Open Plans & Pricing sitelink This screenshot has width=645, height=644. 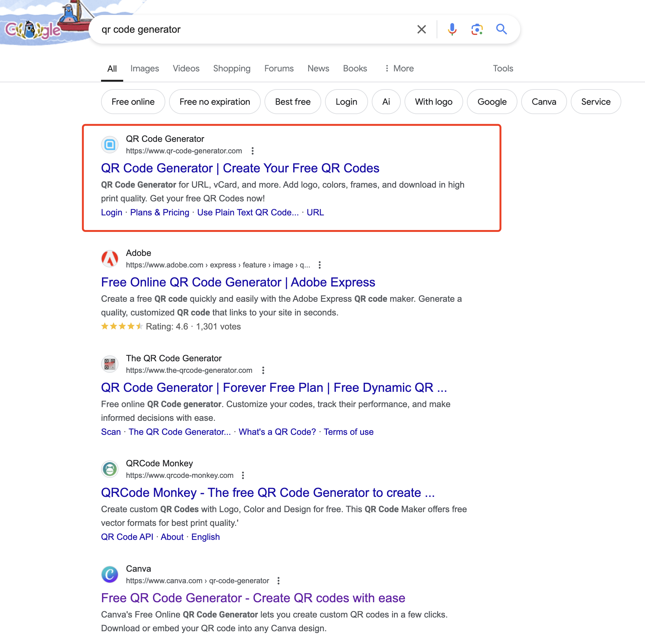click(x=160, y=213)
